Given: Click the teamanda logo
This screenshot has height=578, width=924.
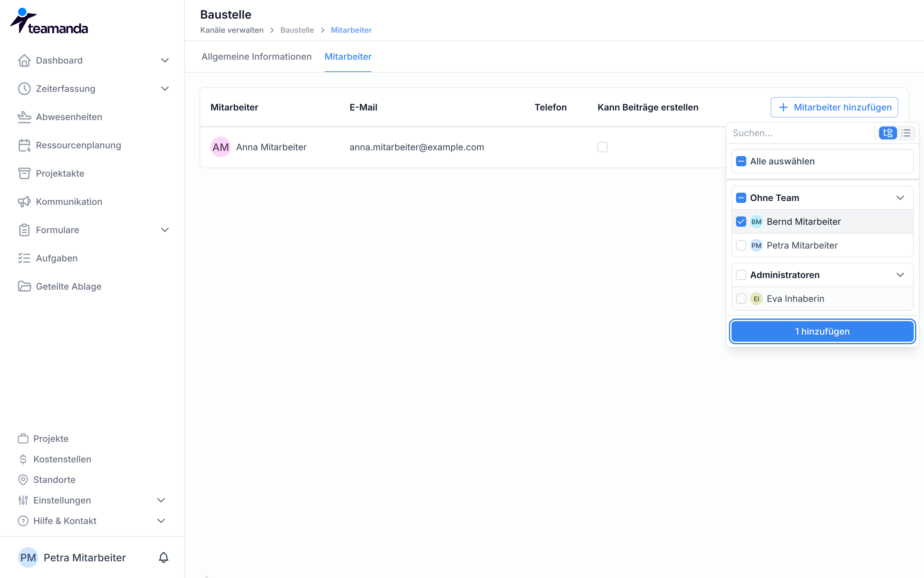Looking at the screenshot, I should click(x=49, y=21).
